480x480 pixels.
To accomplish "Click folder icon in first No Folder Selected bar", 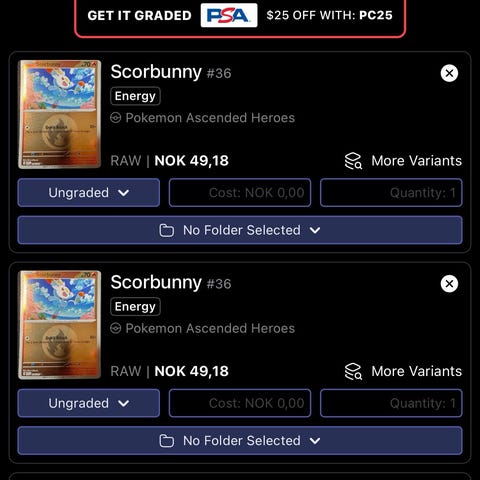I will (x=167, y=230).
